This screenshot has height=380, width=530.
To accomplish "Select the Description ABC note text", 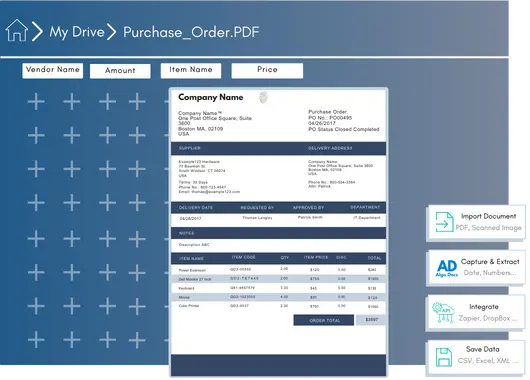I will pos(194,244).
